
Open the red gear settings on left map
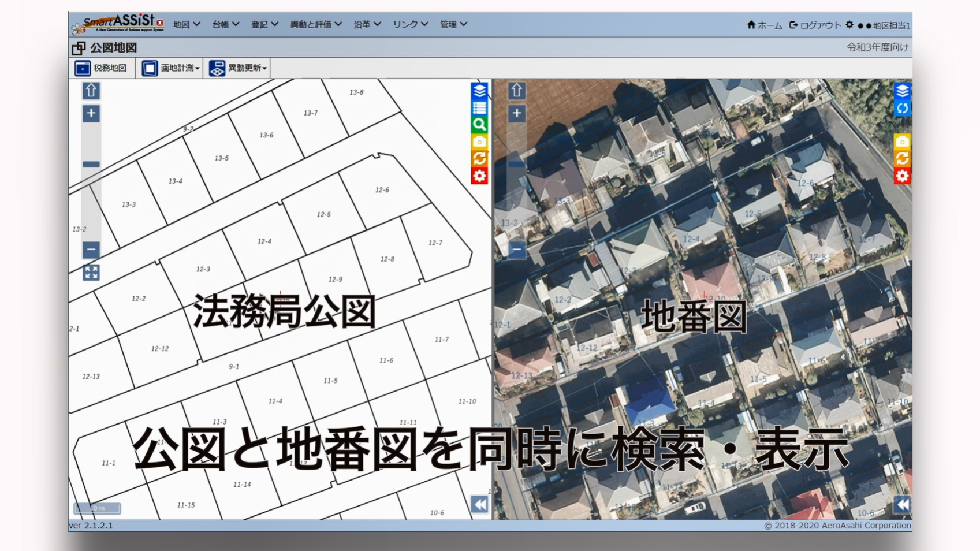pyautogui.click(x=479, y=176)
